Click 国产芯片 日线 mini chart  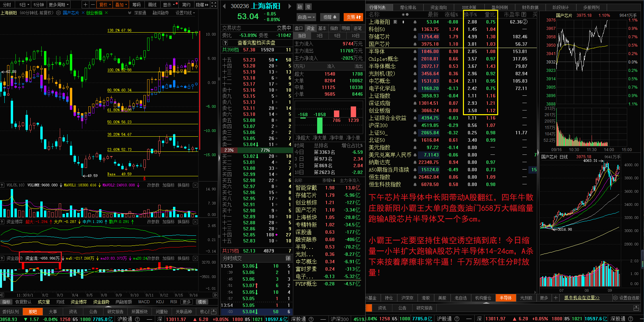point(590,222)
